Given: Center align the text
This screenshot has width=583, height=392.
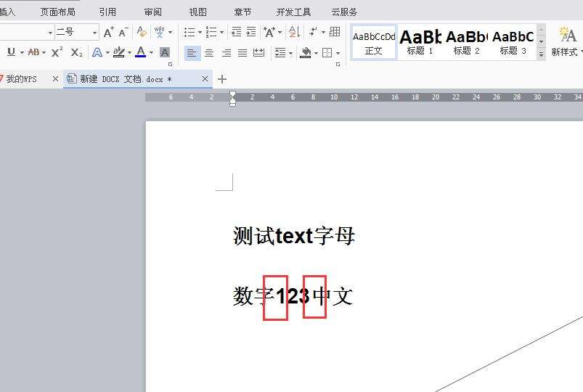Looking at the screenshot, I should tap(209, 53).
